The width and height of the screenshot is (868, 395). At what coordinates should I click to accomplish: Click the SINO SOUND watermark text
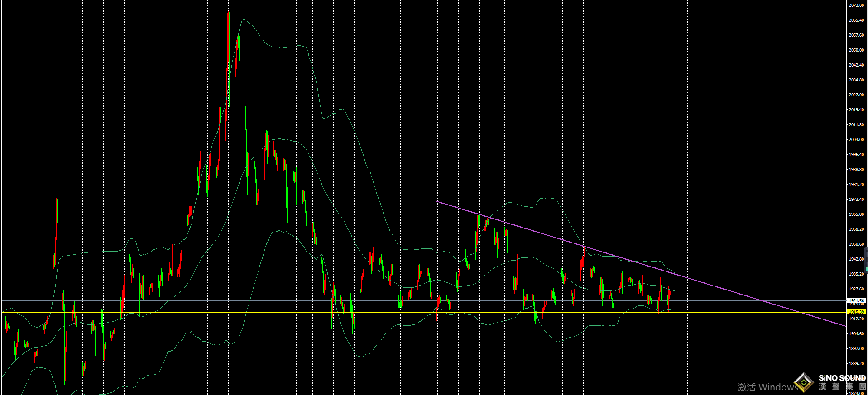(x=842, y=378)
